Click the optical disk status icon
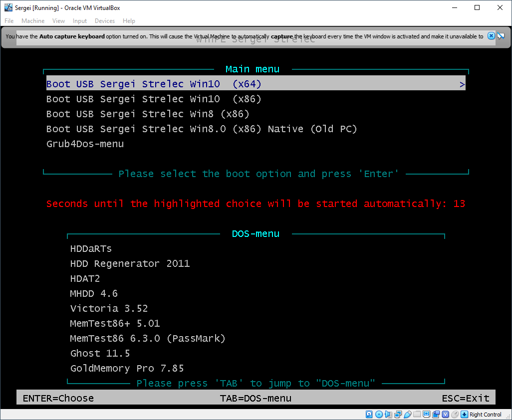Screen dimensions: 512x420 [379, 414]
